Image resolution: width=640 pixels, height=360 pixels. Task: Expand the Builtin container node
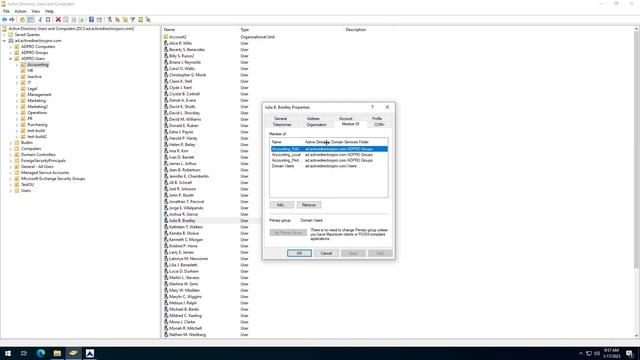click(x=11, y=143)
